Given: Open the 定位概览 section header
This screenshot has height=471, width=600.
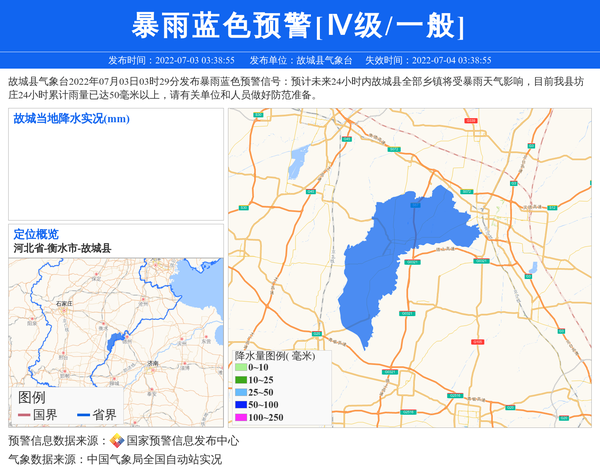Looking at the screenshot, I should click(36, 234).
